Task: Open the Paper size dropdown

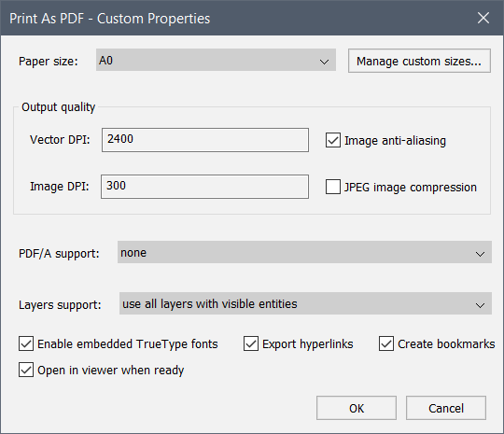Action: pyautogui.click(x=216, y=60)
